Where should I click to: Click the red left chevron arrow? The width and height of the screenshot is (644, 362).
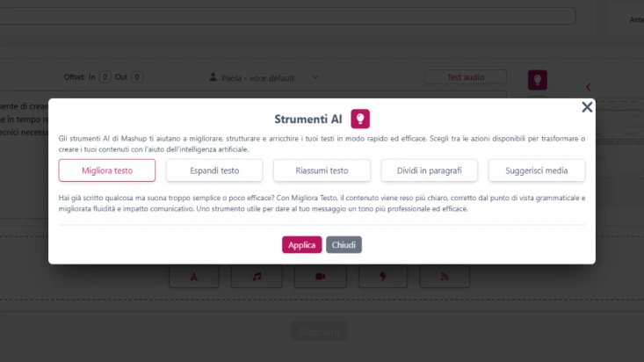(x=588, y=86)
